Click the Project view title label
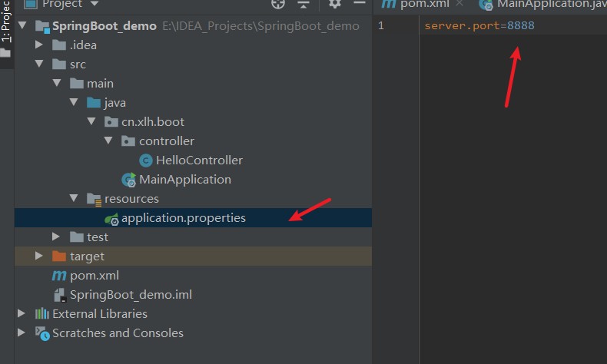Screen dimensions: 607x364 [62, 4]
